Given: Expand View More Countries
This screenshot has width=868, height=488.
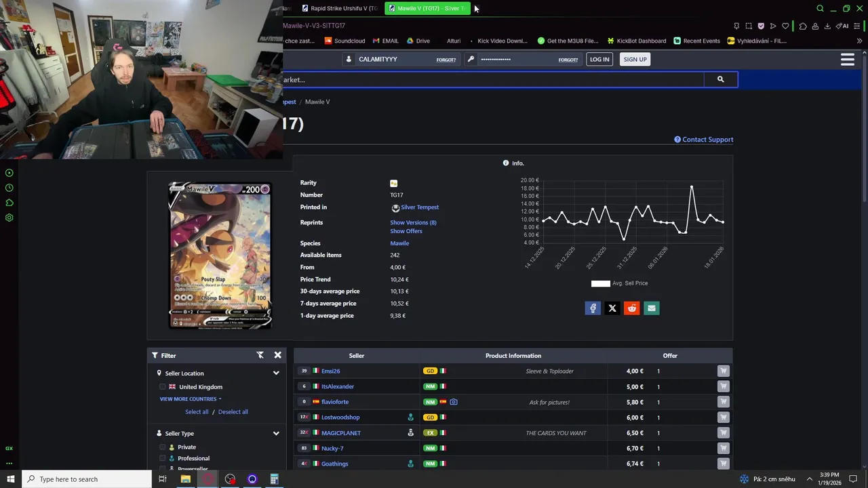Looking at the screenshot, I should pyautogui.click(x=191, y=399).
